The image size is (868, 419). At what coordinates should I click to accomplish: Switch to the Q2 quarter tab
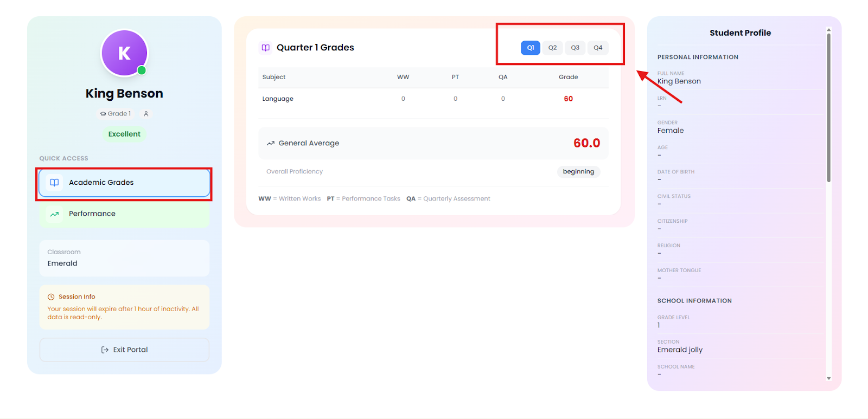point(552,48)
